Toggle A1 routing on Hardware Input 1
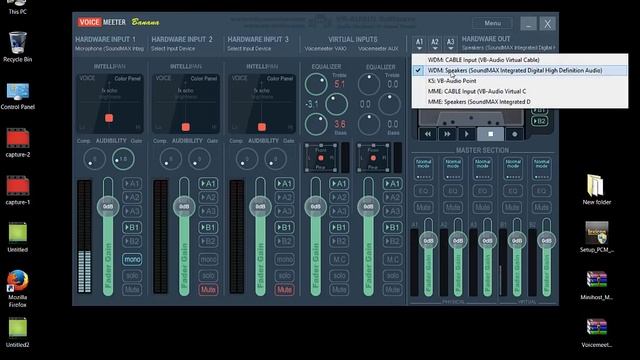This screenshot has height=360, width=640. (132, 184)
